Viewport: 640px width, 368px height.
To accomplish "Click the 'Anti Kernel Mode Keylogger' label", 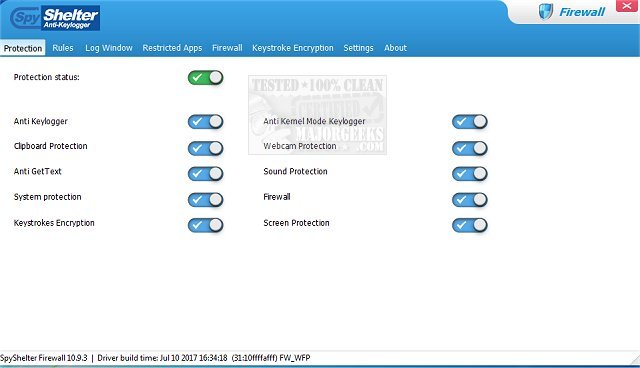I will (314, 122).
